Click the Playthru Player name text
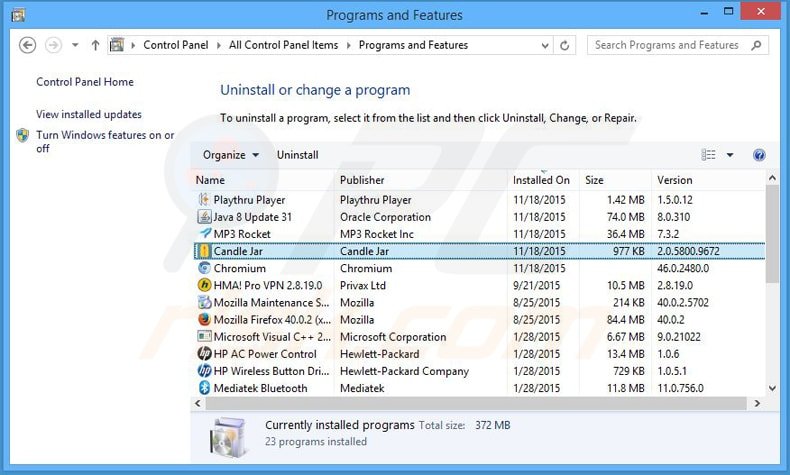This screenshot has width=790, height=475. click(249, 200)
